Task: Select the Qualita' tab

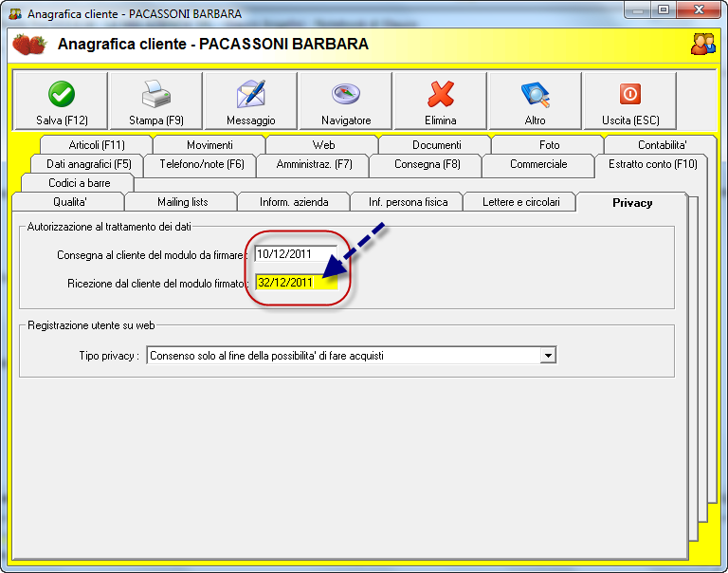Action: (69, 202)
